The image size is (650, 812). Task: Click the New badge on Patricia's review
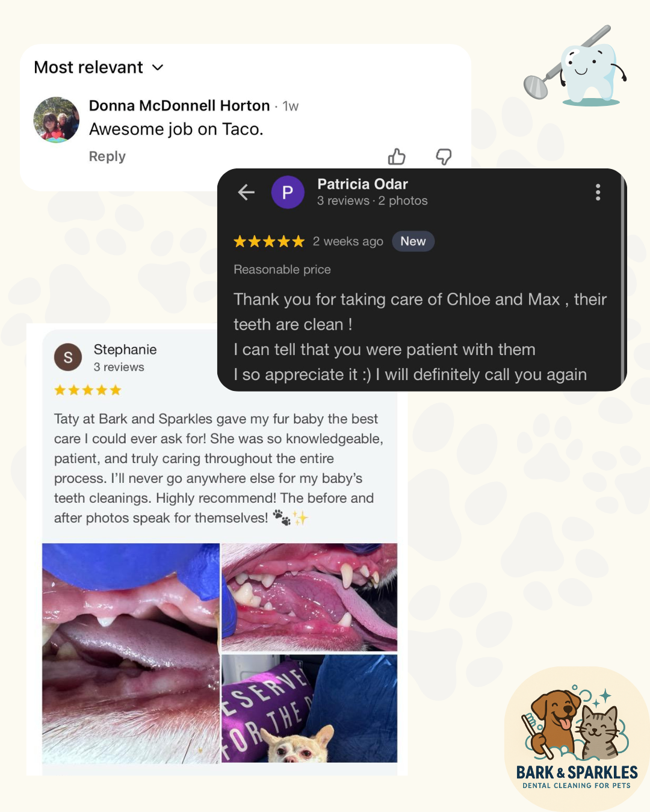[x=413, y=241]
